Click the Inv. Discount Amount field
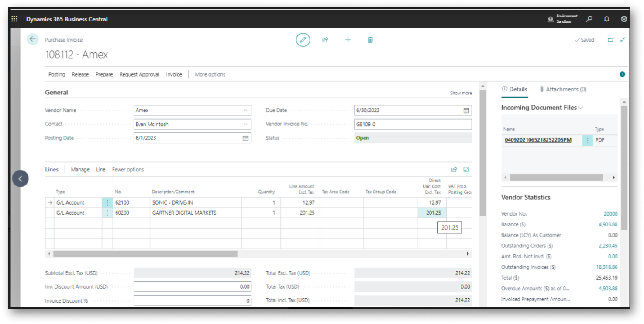Viewport: 644px width, 324px height. tap(193, 287)
